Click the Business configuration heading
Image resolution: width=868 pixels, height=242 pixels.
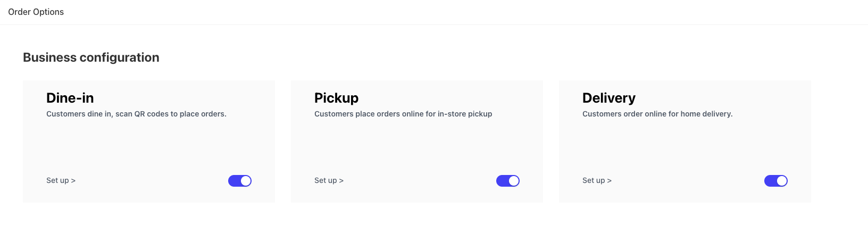[x=91, y=57]
